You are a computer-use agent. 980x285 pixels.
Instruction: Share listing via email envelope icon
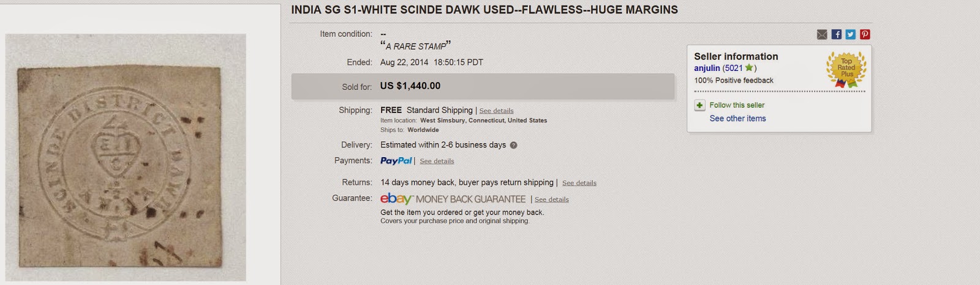coord(822,35)
